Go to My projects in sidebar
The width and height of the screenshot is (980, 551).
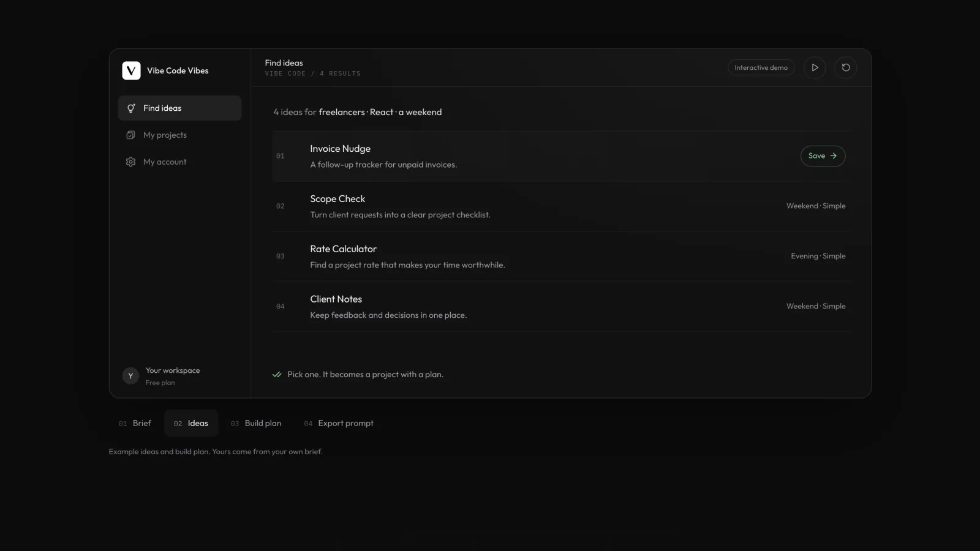click(179, 135)
